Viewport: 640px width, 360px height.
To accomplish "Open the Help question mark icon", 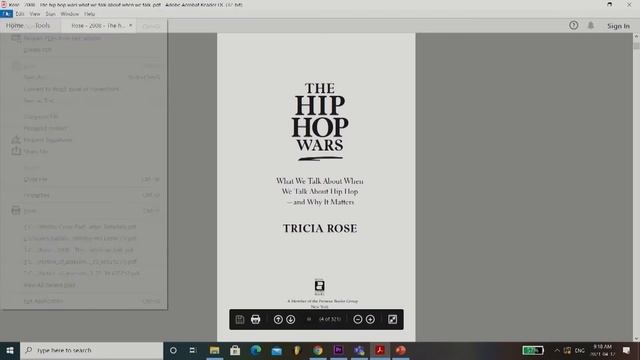I will pyautogui.click(x=573, y=25).
